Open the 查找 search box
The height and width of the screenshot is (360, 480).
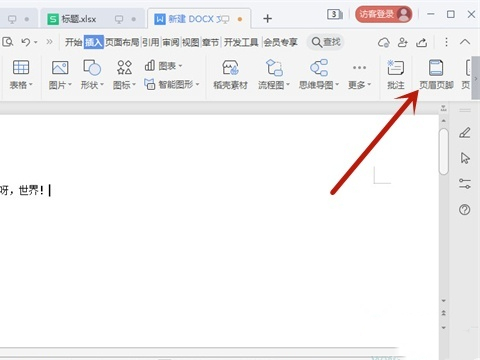[x=326, y=42]
